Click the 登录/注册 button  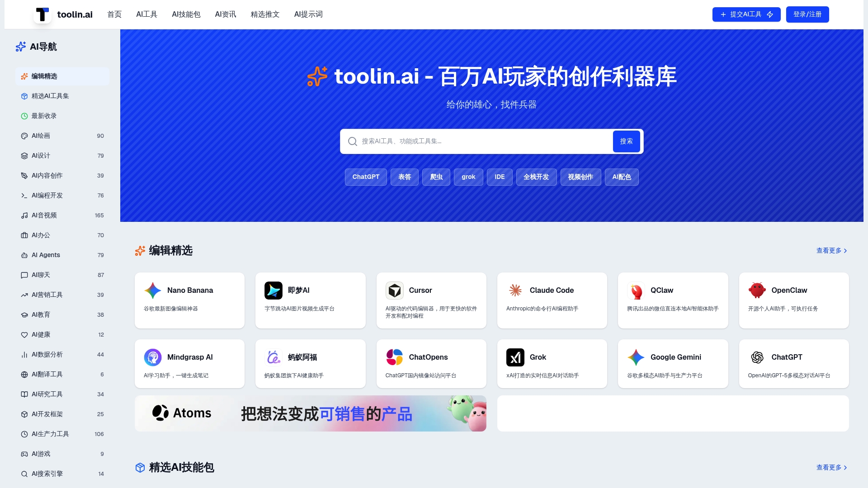807,14
